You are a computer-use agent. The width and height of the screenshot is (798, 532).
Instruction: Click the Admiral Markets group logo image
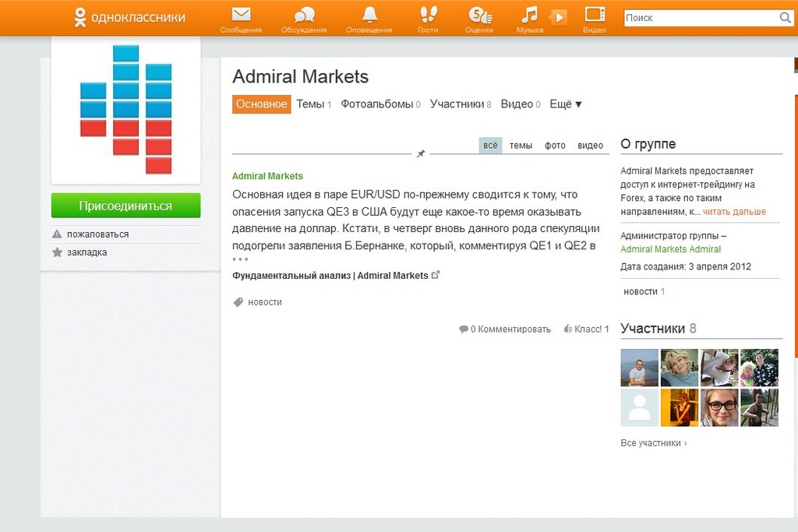point(125,110)
